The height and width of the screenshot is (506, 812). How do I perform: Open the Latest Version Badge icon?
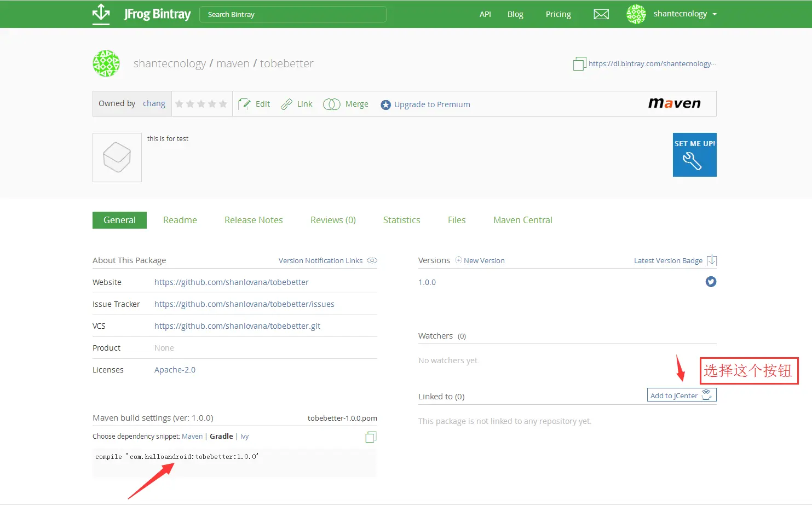tap(712, 260)
